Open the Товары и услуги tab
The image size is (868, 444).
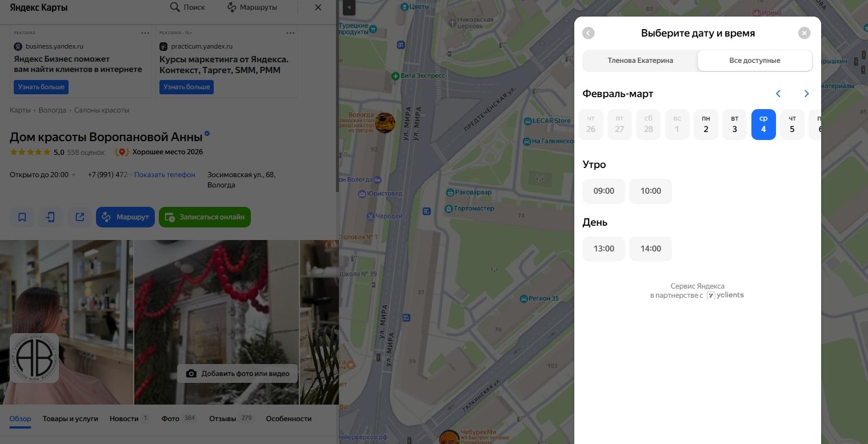pos(70,419)
